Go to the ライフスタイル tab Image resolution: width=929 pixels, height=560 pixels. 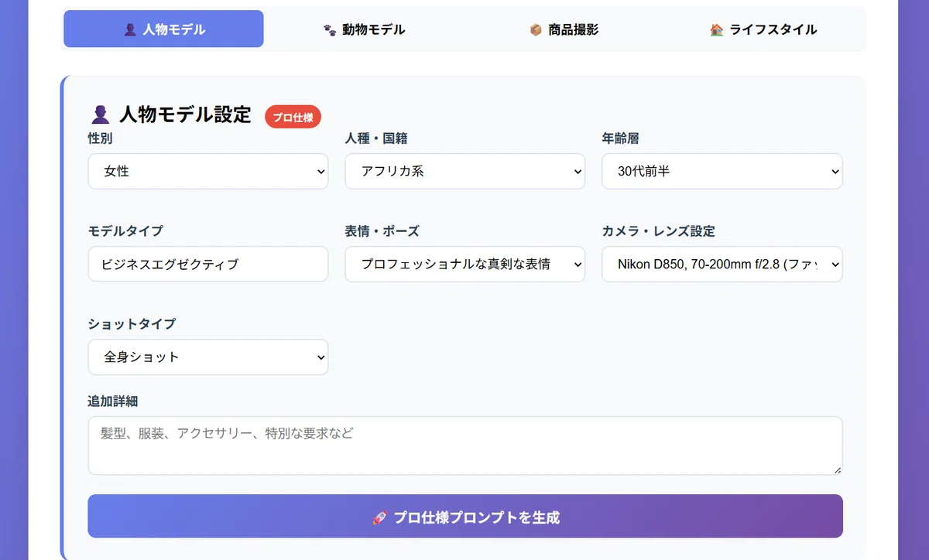click(764, 29)
